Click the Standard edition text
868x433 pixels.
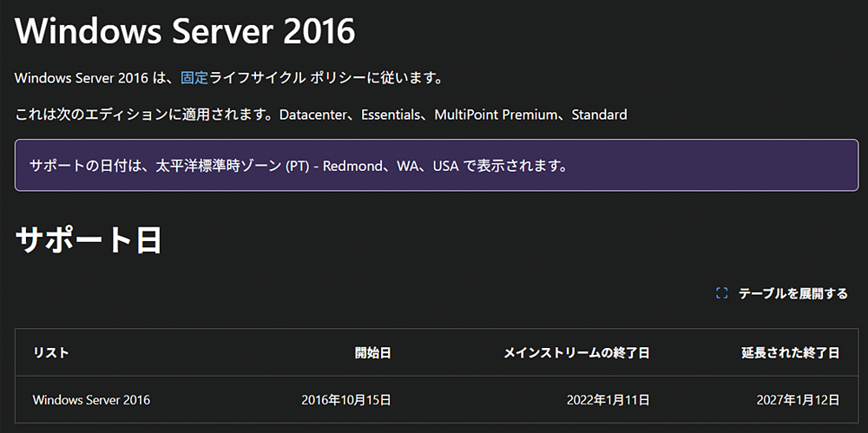[x=599, y=115]
